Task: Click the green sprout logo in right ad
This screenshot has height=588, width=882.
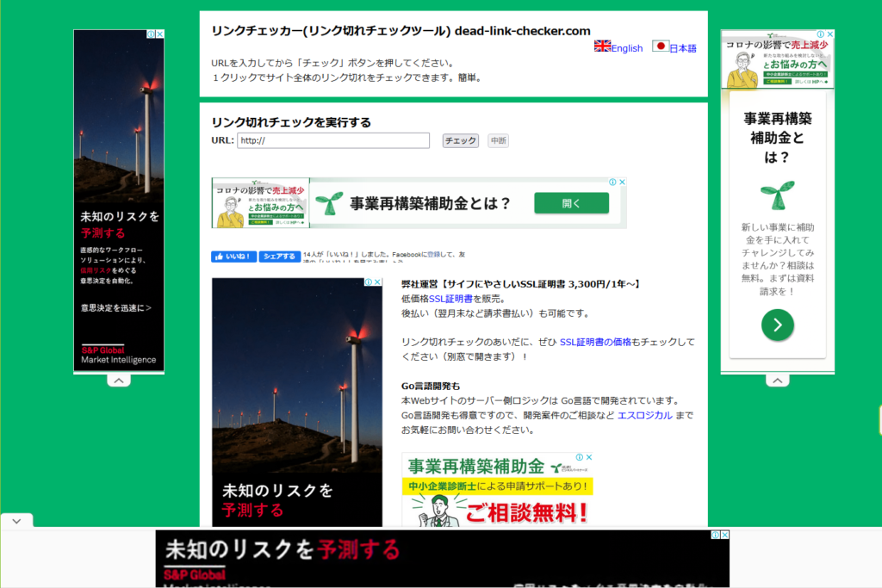Action: tap(777, 194)
